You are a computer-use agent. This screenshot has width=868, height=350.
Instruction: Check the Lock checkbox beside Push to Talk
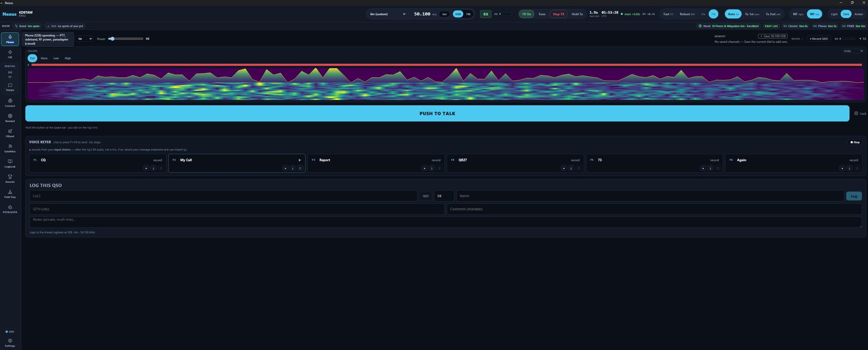coord(856,113)
